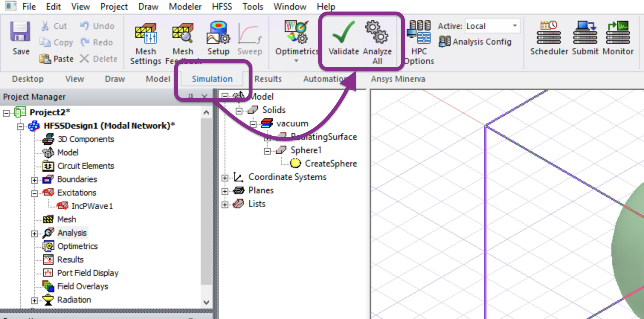Collapse the Sphere1 node
The image size is (644, 319).
[x=267, y=151]
